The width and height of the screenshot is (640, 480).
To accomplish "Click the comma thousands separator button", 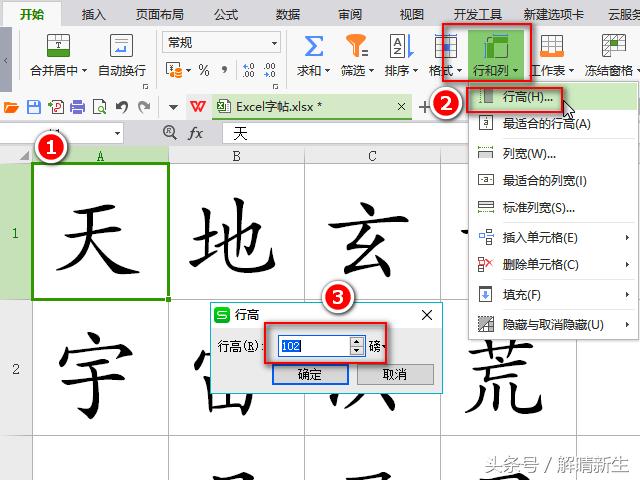I will [224, 70].
